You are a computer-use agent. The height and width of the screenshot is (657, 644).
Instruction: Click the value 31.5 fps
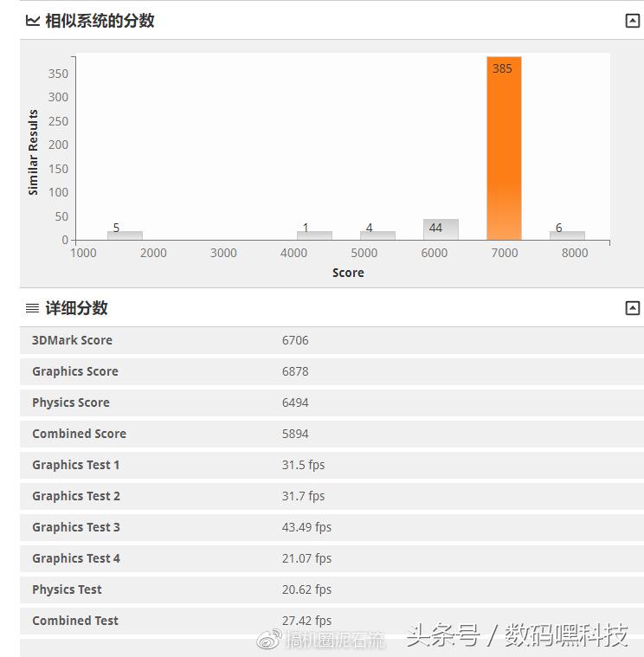tap(303, 465)
